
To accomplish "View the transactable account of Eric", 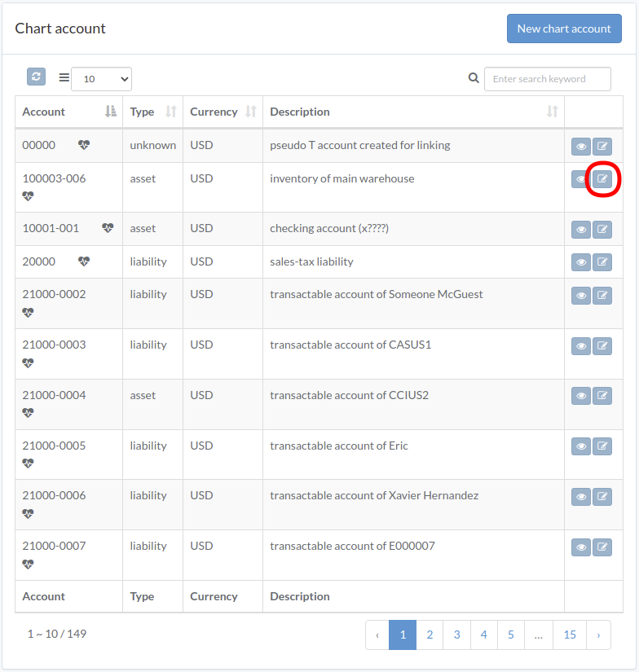I will pos(581,446).
